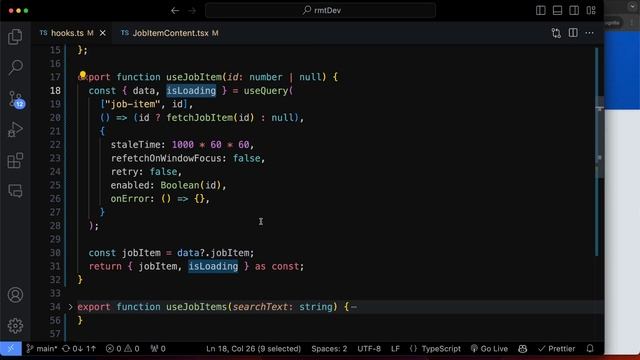This screenshot has height=360, width=640.
Task: Open the Run and Debug view
Action: 15,130
